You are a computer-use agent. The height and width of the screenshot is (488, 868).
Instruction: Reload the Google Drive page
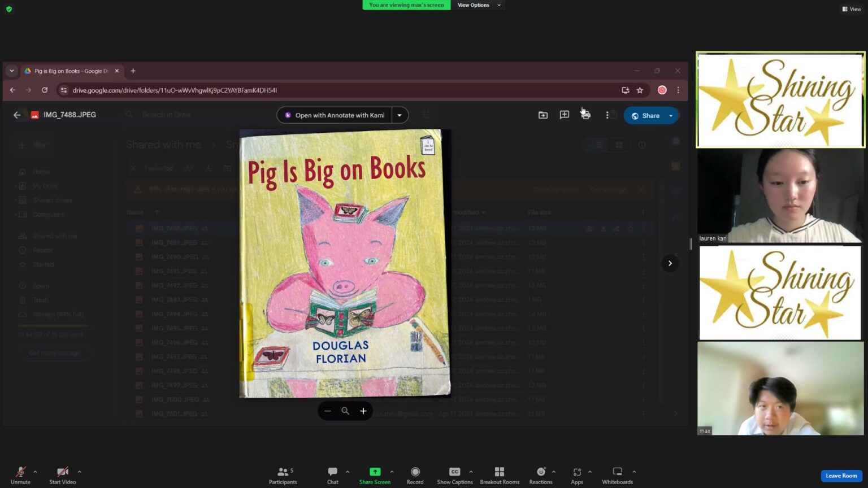click(45, 90)
